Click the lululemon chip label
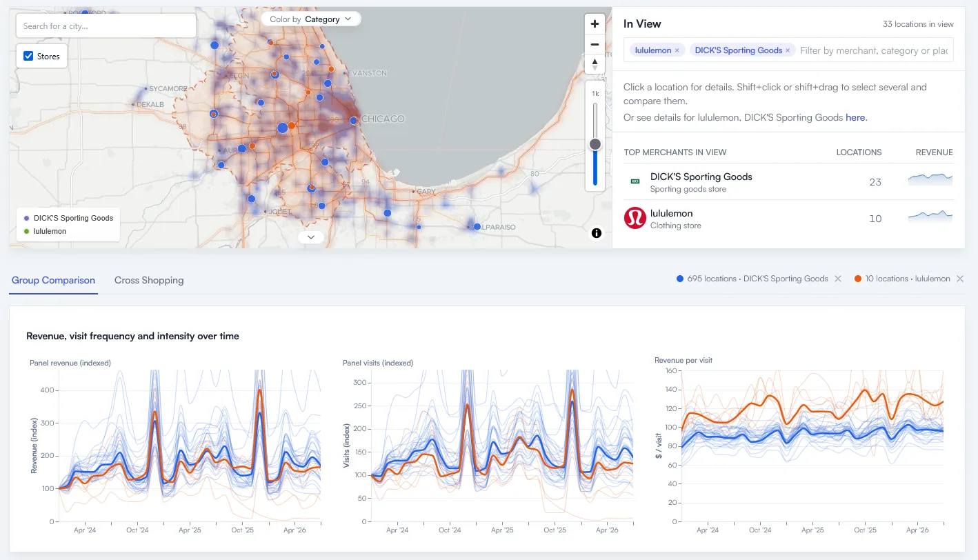 click(x=652, y=50)
